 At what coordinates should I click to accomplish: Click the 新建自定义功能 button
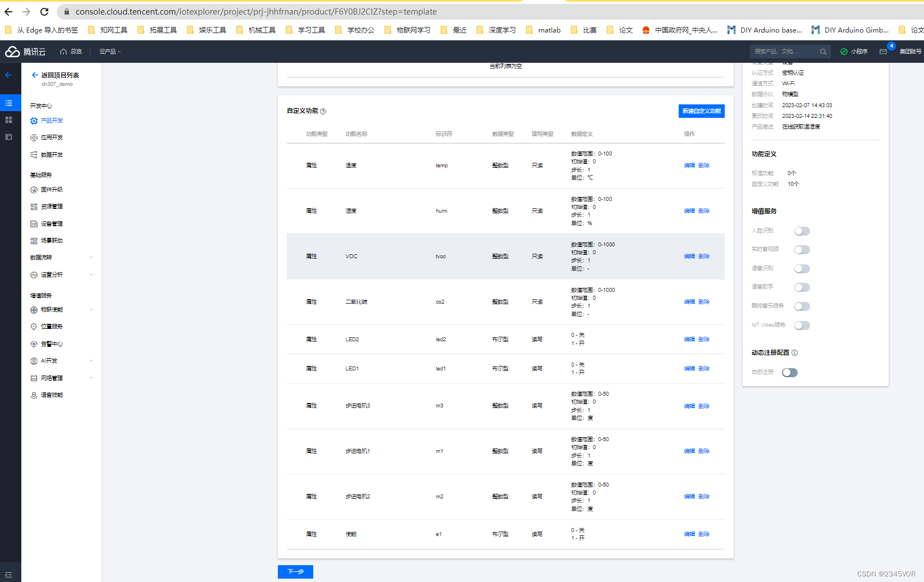tap(702, 111)
